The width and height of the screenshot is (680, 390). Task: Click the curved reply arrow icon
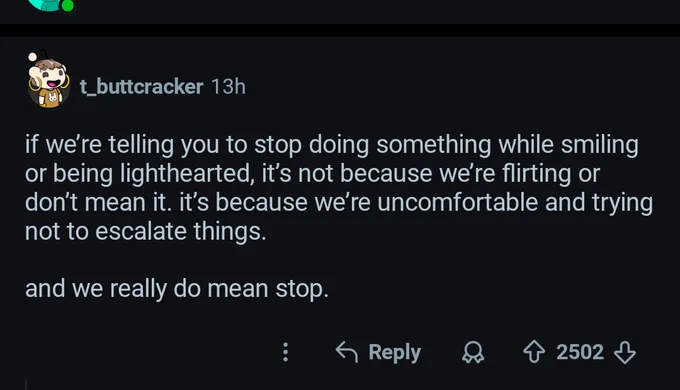pos(347,352)
